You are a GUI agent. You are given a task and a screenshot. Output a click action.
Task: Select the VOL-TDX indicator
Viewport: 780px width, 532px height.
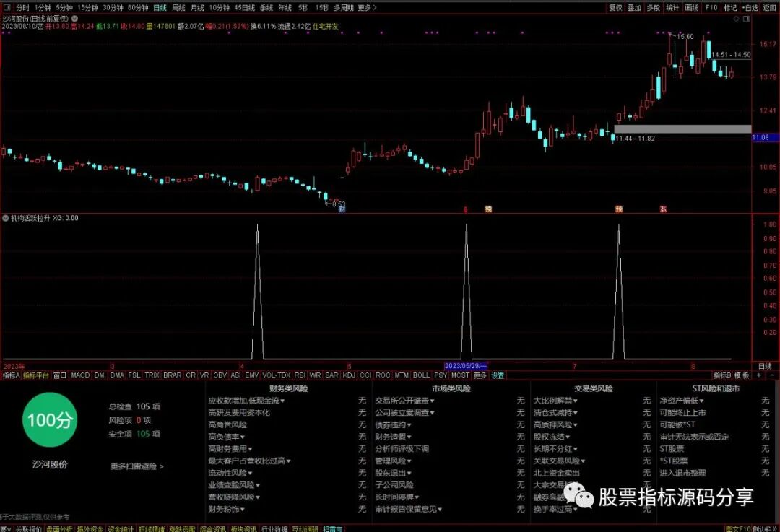(x=276, y=375)
